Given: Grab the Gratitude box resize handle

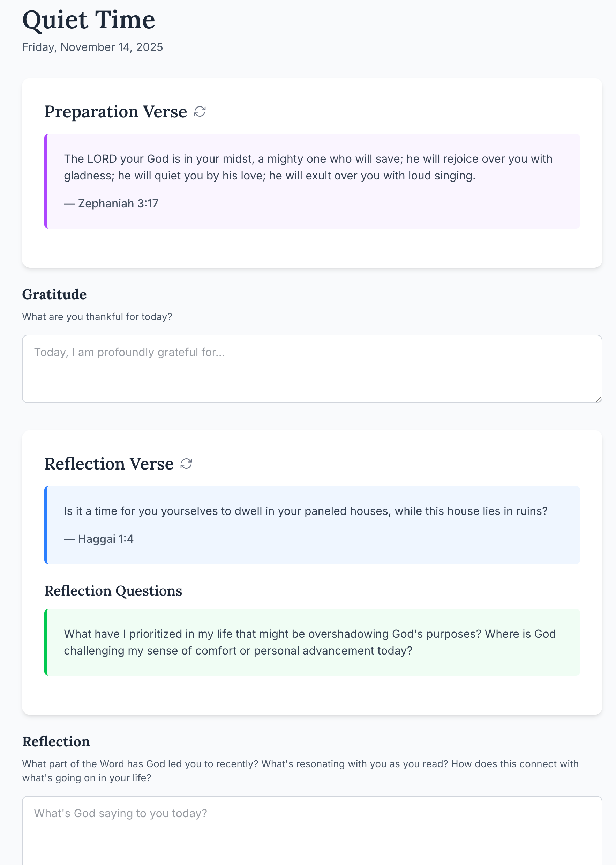Looking at the screenshot, I should click(x=598, y=399).
